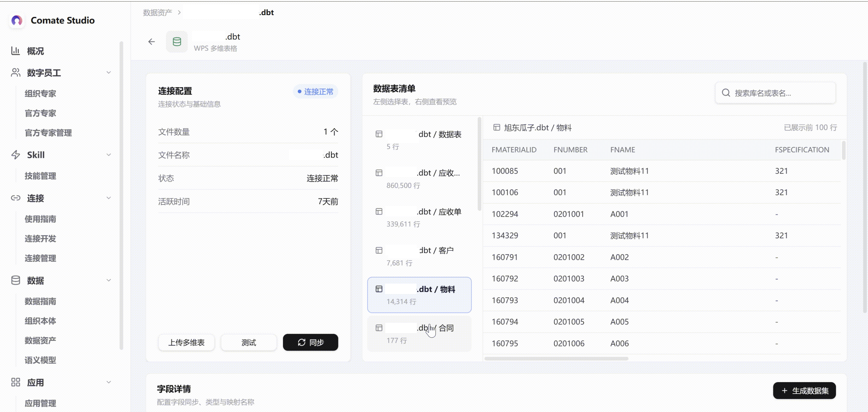Image resolution: width=868 pixels, height=412 pixels.
Task: Click the 数据资产 breadcrumb link
Action: tap(158, 12)
